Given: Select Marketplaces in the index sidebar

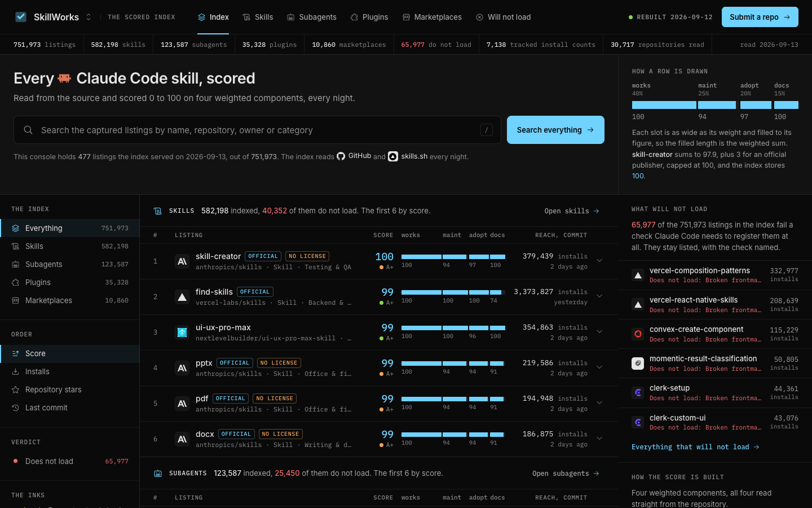Looking at the screenshot, I should point(70,300).
